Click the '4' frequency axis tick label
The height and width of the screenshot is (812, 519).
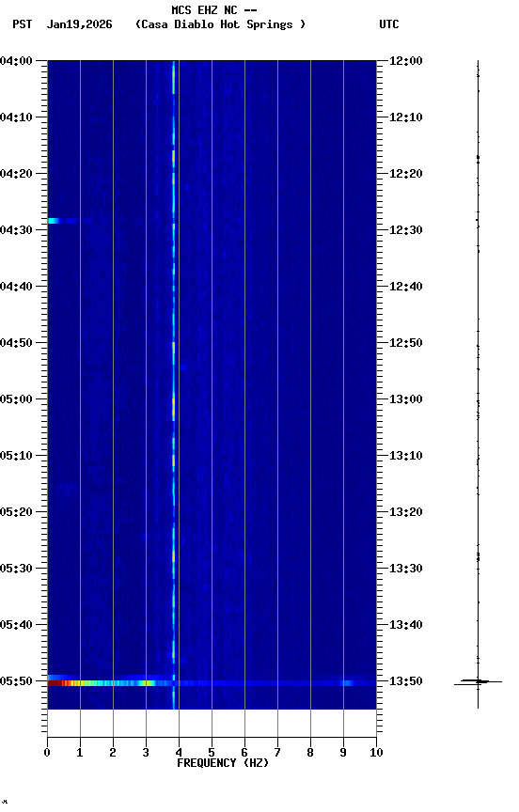point(179,753)
